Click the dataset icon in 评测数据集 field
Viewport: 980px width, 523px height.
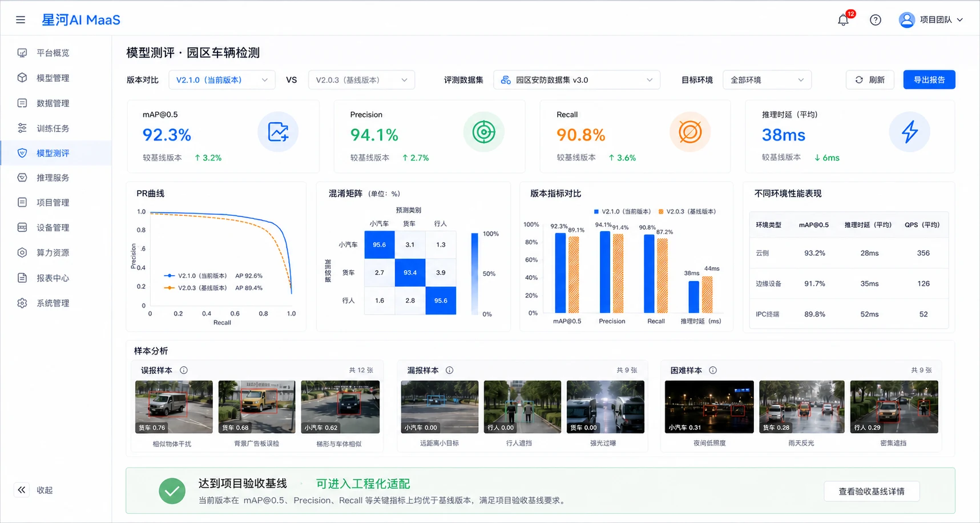click(x=506, y=80)
